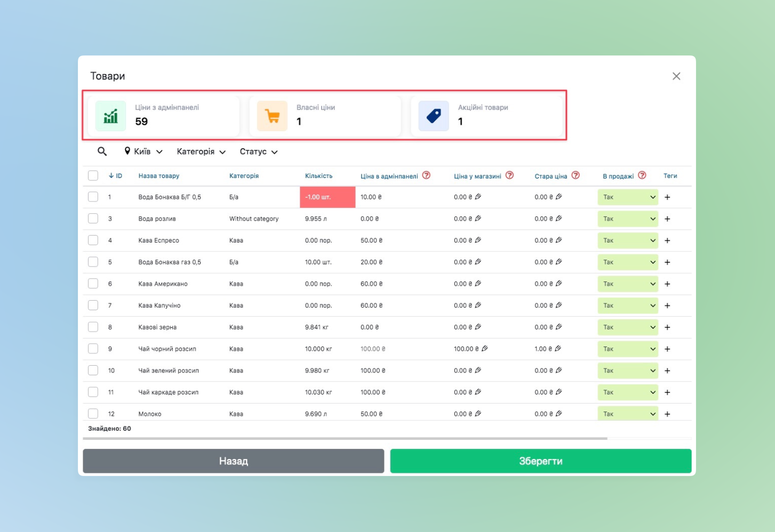Screen dimensions: 775x532
Task: Toggle the select-all checkbox in table header
Action: (x=93, y=176)
